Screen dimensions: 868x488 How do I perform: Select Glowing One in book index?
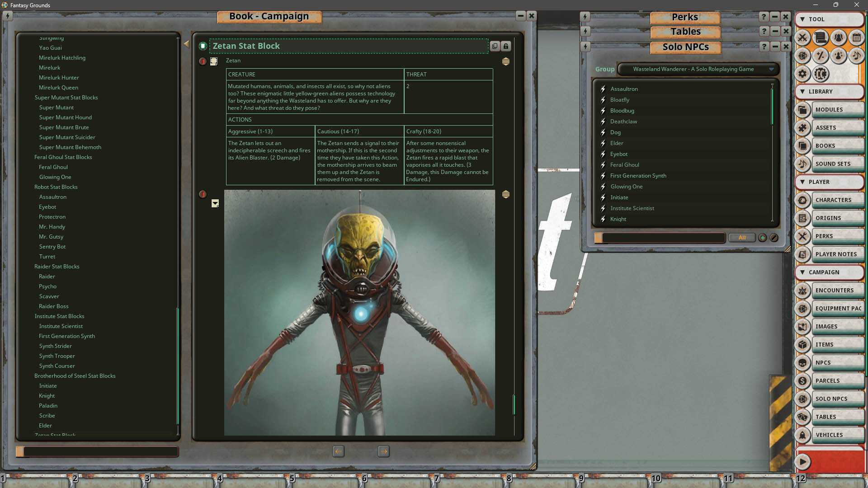[x=55, y=177]
